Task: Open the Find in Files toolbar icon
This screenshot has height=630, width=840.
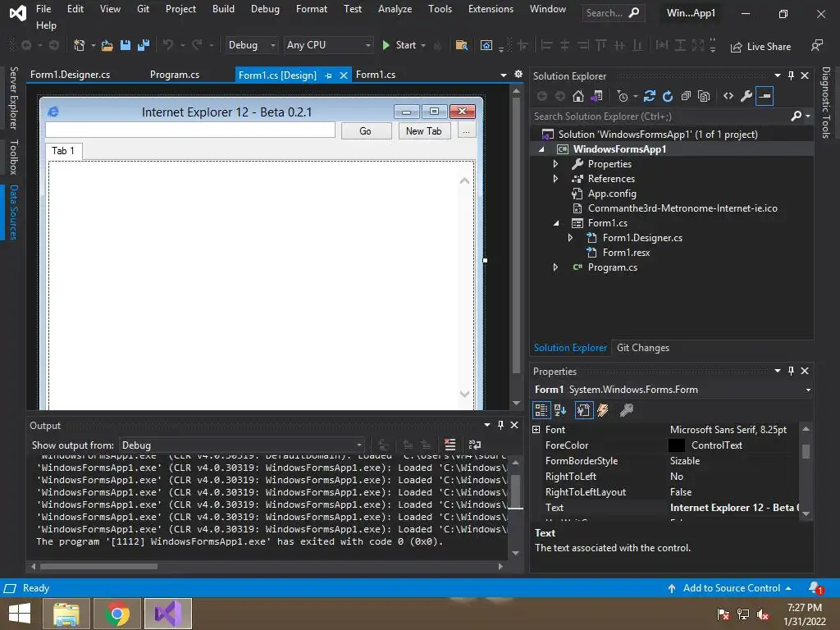Action: coord(461,46)
